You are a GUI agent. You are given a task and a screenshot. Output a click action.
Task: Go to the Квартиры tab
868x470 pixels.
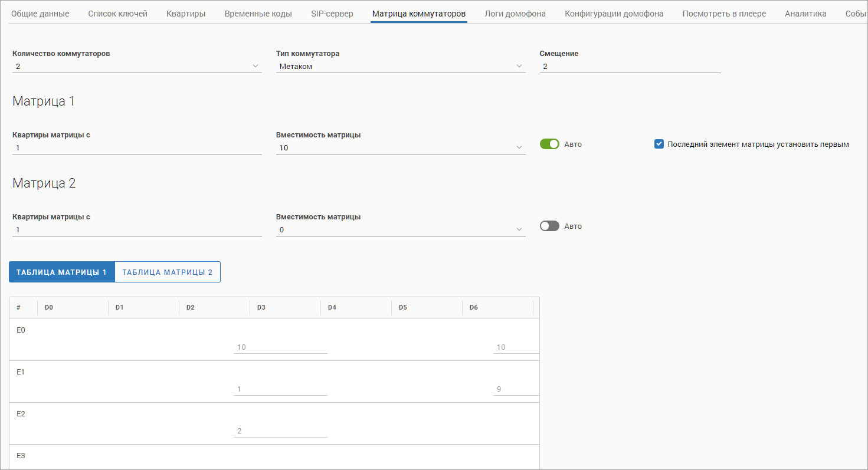pyautogui.click(x=186, y=14)
